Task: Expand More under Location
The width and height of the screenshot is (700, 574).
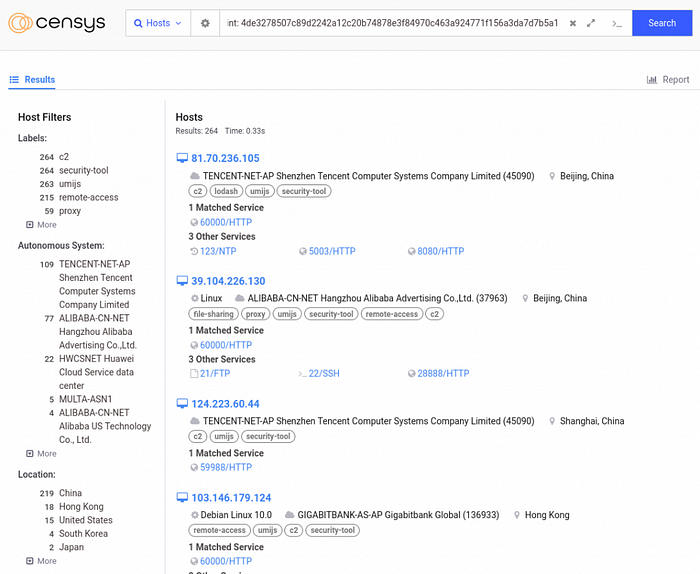Action: pyautogui.click(x=42, y=561)
